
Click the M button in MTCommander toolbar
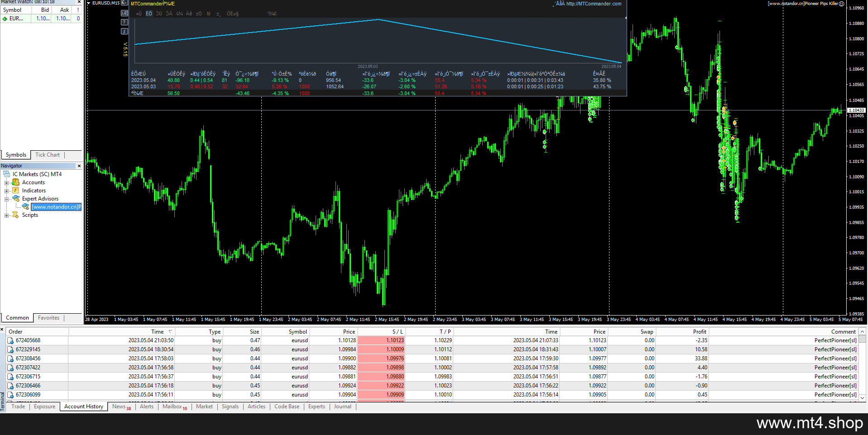point(209,14)
